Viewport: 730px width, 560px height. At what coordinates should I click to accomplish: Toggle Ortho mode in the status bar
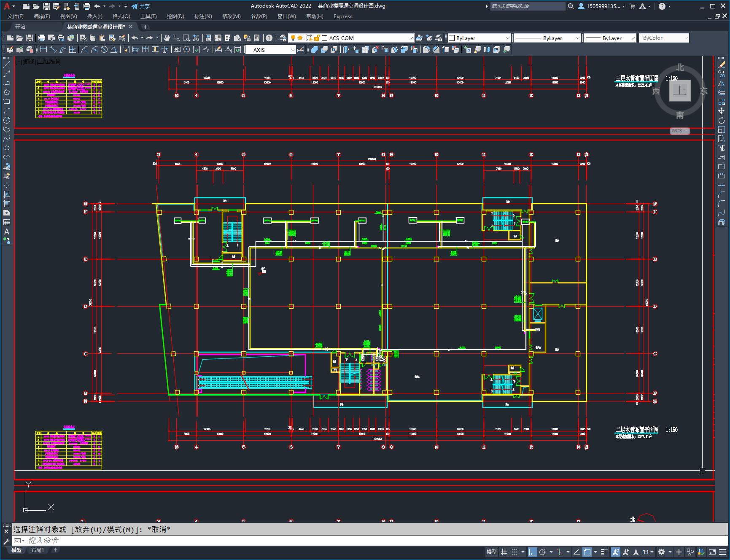pyautogui.click(x=533, y=552)
